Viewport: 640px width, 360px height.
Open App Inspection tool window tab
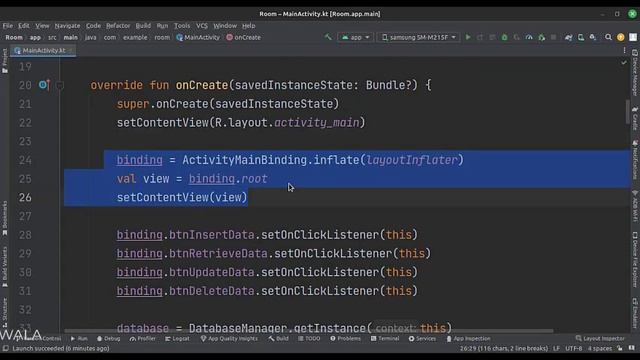tap(468, 338)
